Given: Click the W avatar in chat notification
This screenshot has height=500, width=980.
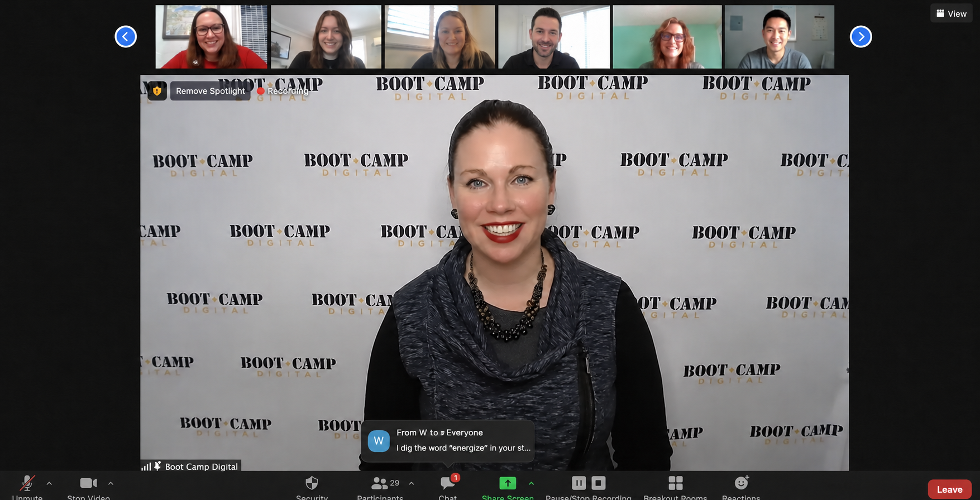Looking at the screenshot, I should [x=379, y=441].
